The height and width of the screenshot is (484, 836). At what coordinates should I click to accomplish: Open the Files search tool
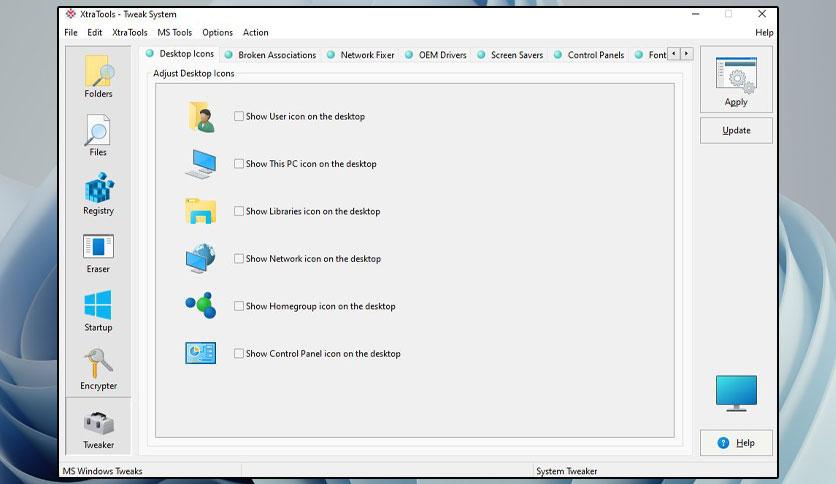(98, 136)
